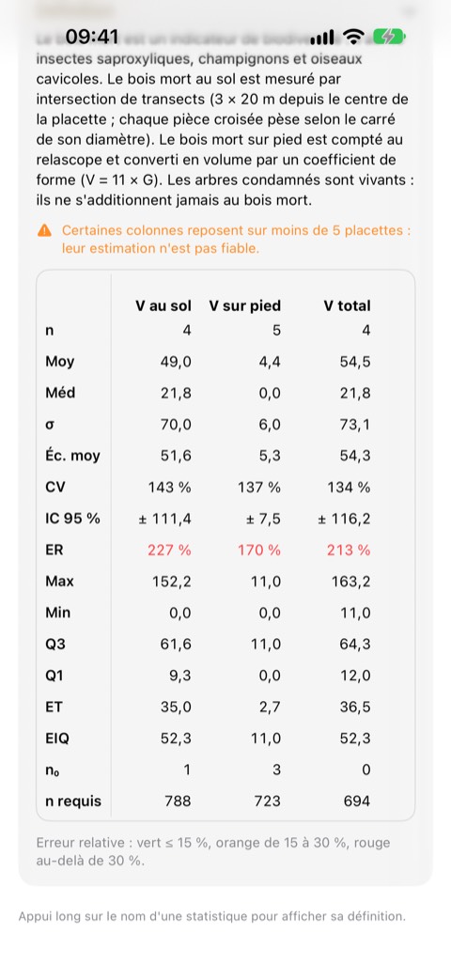Select the 'V total' column header
The image size is (451, 980).
click(x=347, y=305)
